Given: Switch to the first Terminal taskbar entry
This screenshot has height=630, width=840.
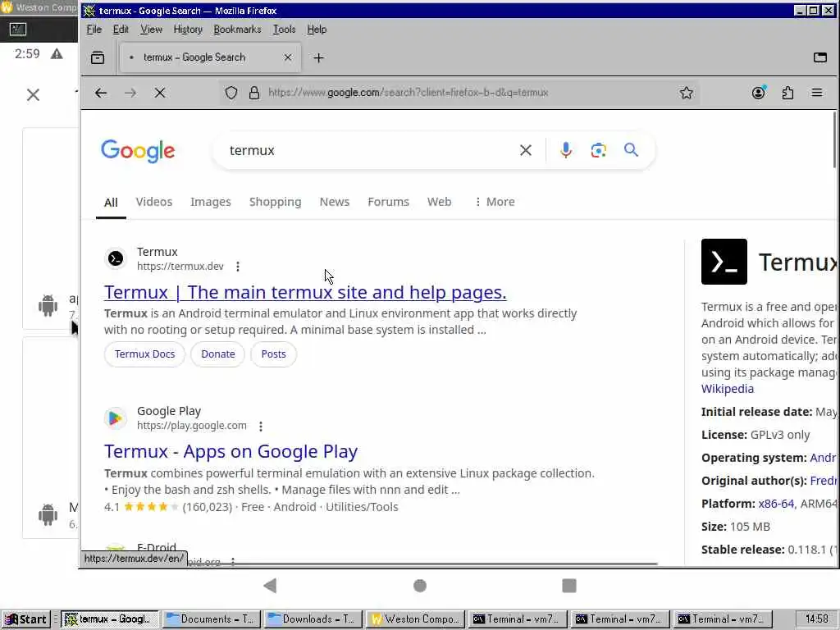Looking at the screenshot, I should pyautogui.click(x=518, y=619).
